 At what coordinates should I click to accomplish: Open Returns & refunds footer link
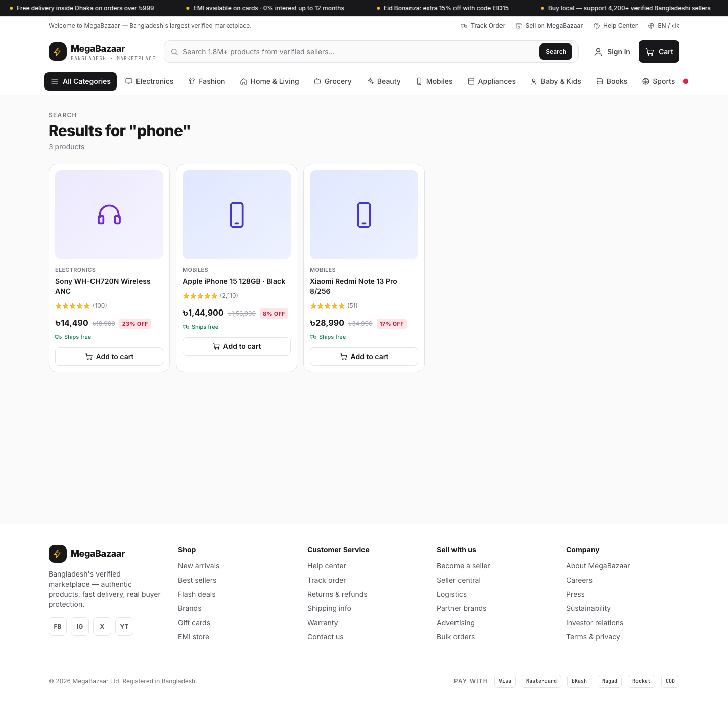(337, 594)
